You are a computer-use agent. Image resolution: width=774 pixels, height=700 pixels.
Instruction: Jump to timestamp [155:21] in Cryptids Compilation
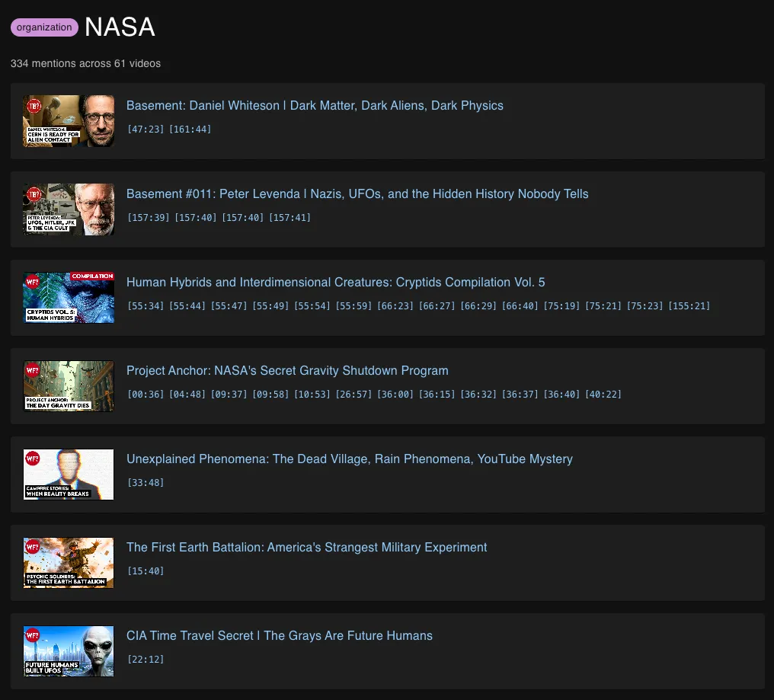[689, 306]
